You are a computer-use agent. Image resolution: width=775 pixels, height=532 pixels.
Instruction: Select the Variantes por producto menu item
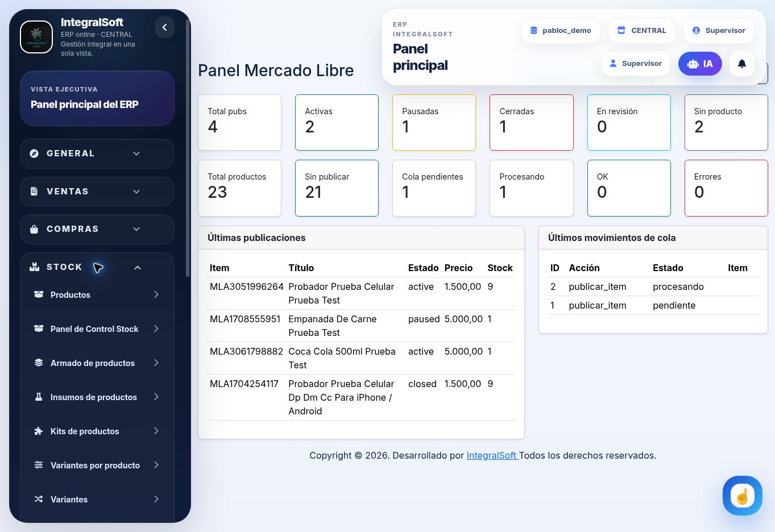(97, 465)
